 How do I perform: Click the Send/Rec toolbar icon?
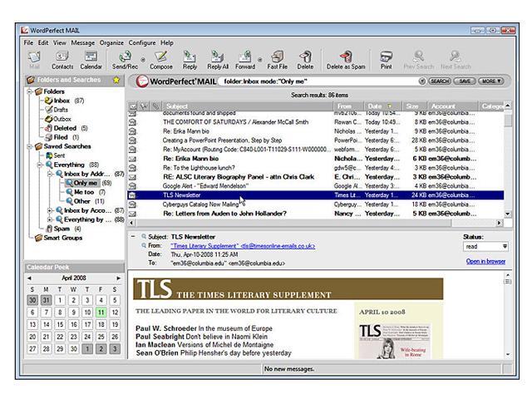pos(125,60)
